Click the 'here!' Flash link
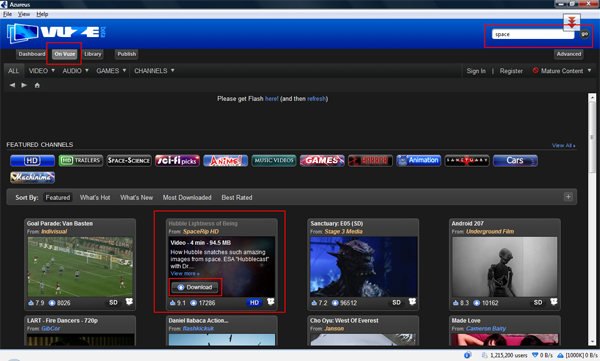The height and width of the screenshot is (361, 600). click(272, 99)
